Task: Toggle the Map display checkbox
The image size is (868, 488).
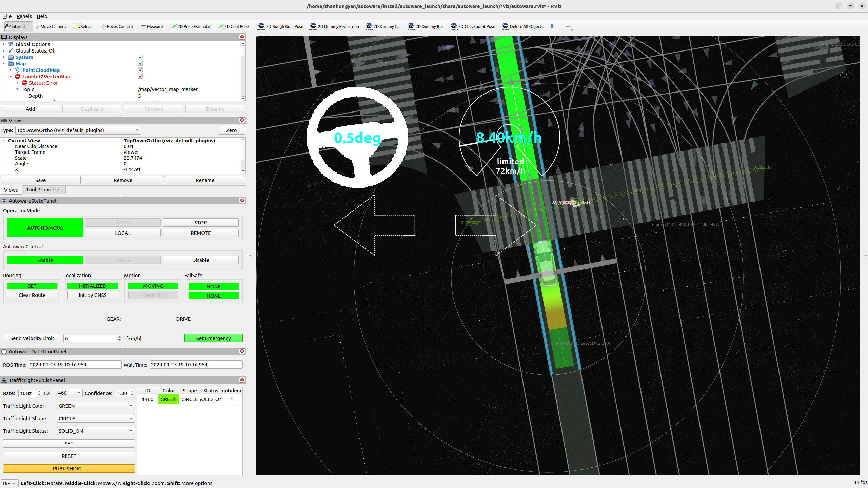Action: pyautogui.click(x=140, y=63)
